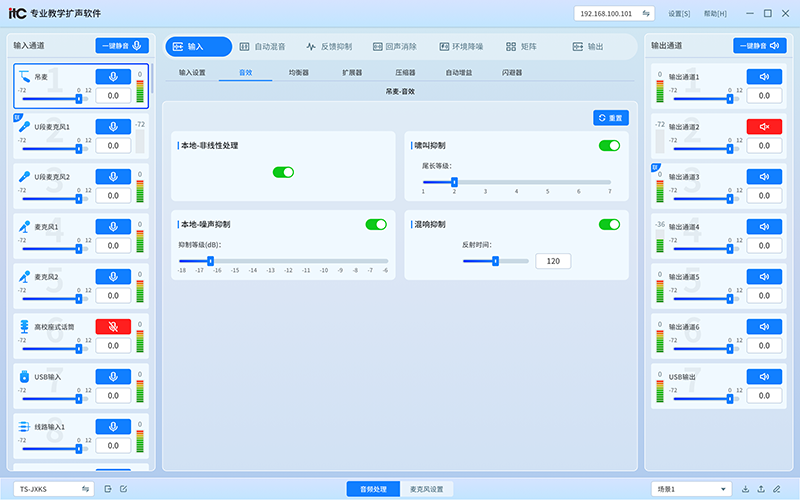Toggle 本地-噪声抑制 switch
This screenshot has height=500, width=800.
376,224
